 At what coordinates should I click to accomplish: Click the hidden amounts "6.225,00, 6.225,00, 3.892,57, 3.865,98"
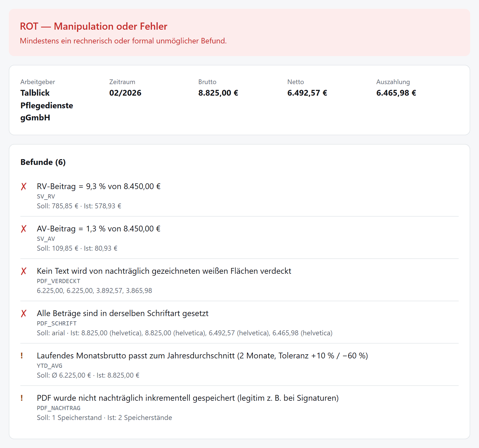[94, 291]
